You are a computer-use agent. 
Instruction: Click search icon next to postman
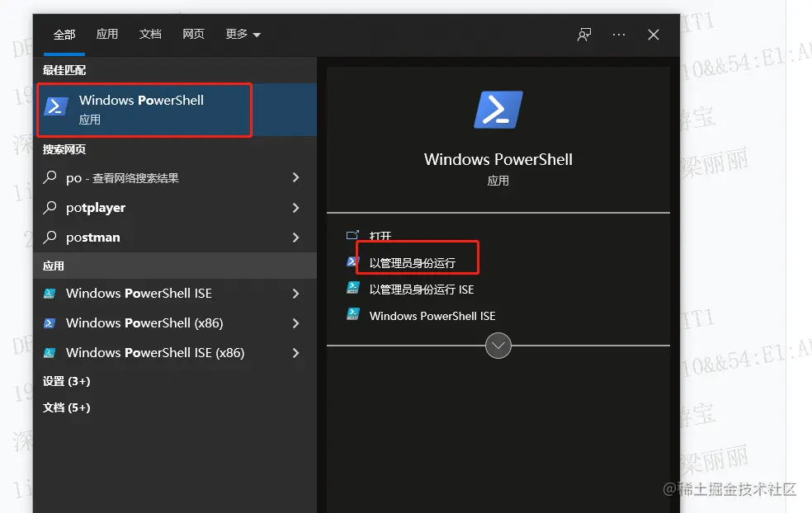pos(50,237)
